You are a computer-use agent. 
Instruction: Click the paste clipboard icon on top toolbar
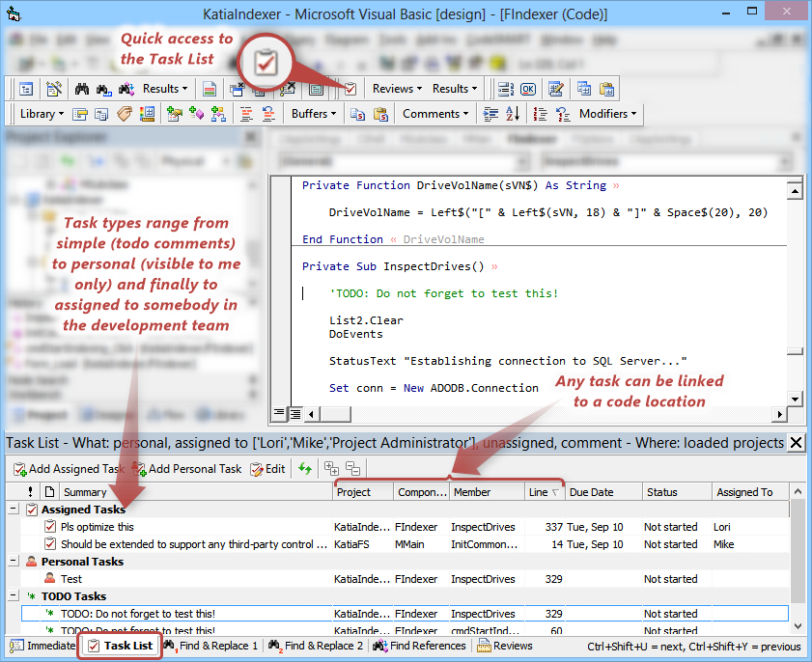(606, 89)
